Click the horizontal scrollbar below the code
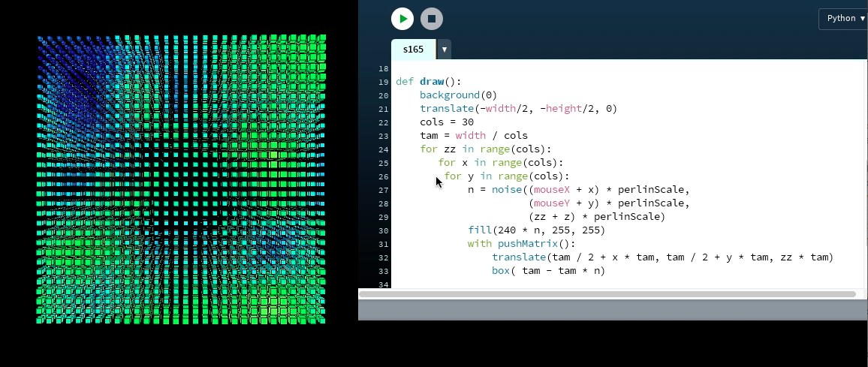The height and width of the screenshot is (367, 868). pyautogui.click(x=607, y=294)
